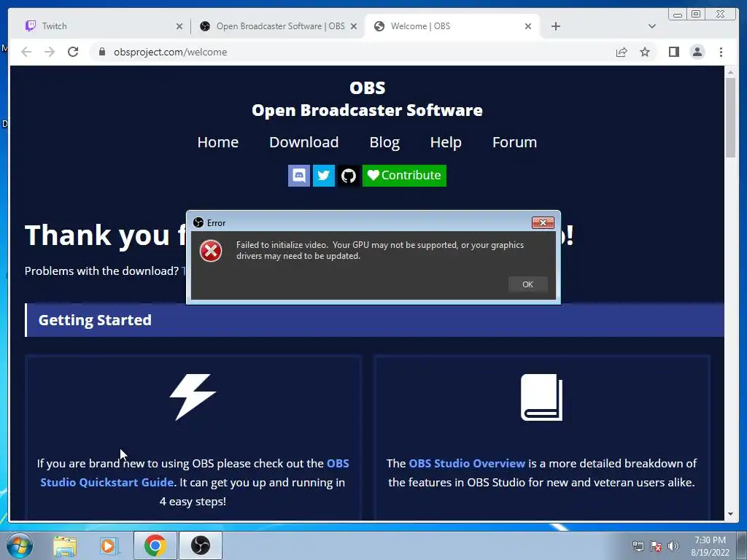747x560 pixels.
Task: Close the Welcome | OBS tab
Action: (528, 27)
